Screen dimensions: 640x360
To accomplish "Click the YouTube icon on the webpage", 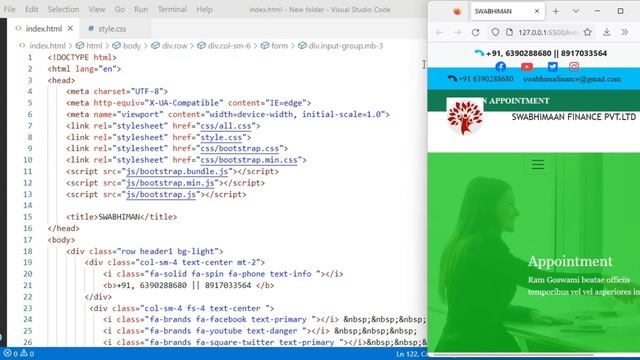I will [527, 67].
